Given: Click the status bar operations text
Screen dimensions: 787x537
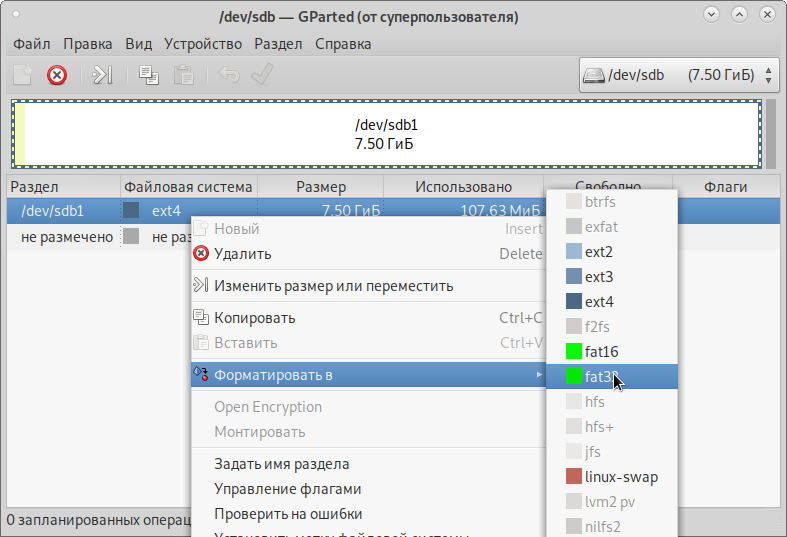Looking at the screenshot, I should 98,520.
